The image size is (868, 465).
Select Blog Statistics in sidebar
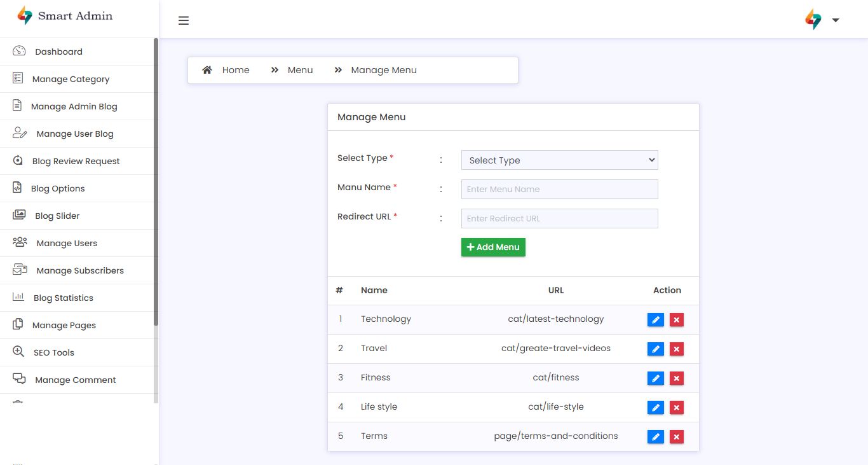pos(77,298)
